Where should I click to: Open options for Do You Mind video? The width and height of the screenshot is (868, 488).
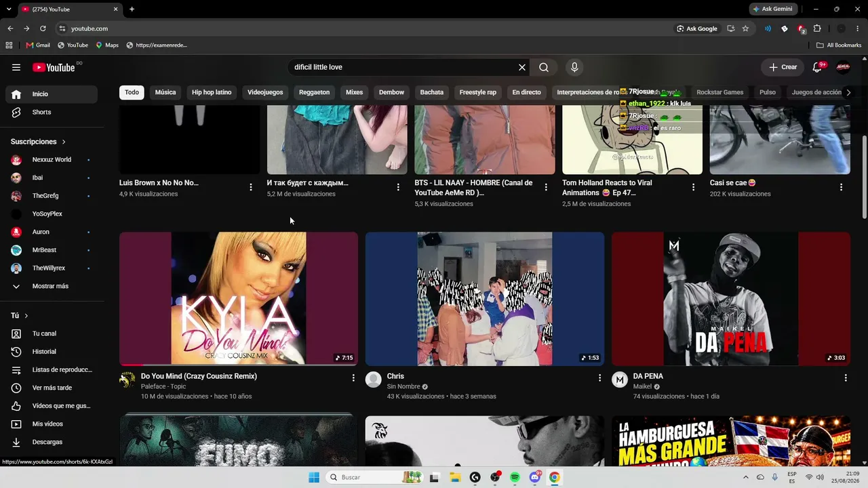pos(353,378)
